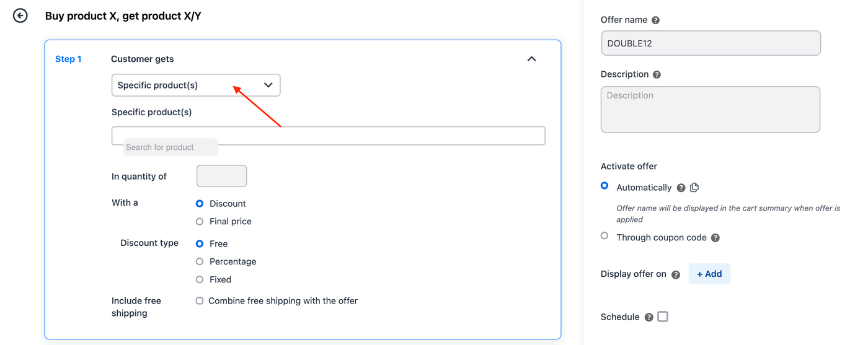868x345 pixels.
Task: Select the Final price radio option
Action: (200, 222)
